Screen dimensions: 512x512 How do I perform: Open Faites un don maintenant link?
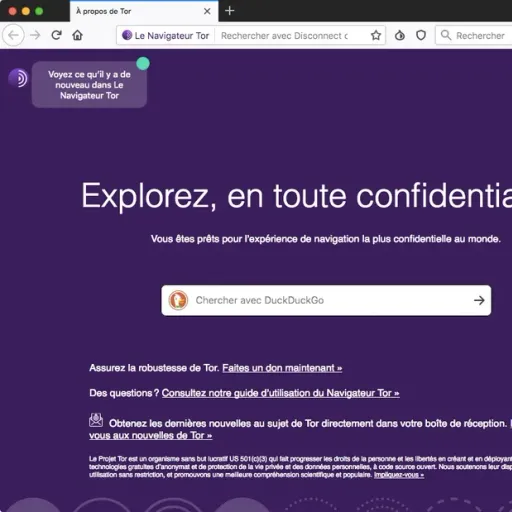tap(282, 368)
